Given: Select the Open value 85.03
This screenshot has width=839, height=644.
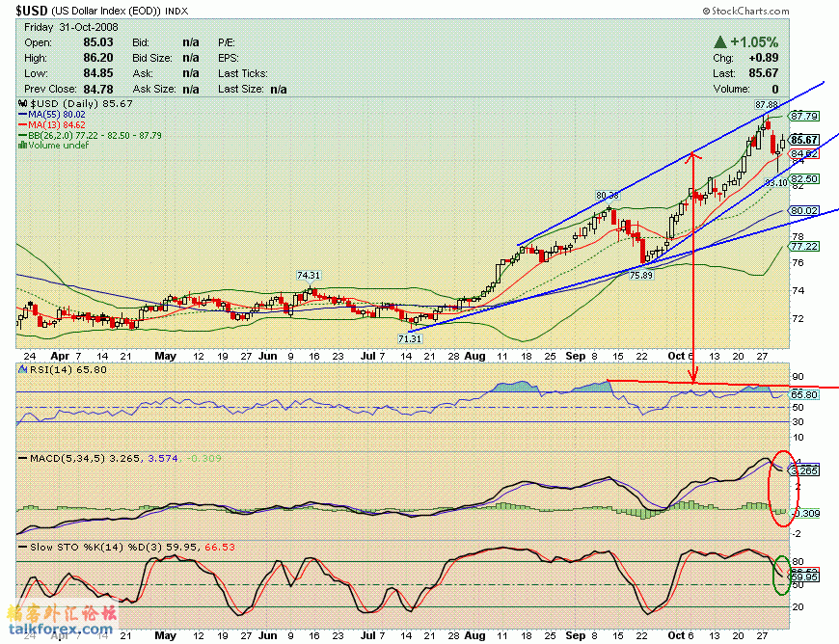Looking at the screenshot, I should [98, 42].
